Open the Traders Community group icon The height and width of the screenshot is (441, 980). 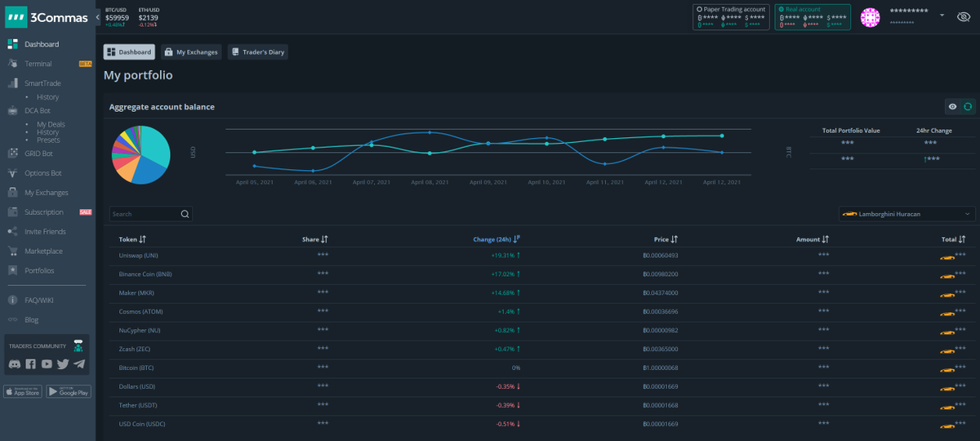(78, 346)
